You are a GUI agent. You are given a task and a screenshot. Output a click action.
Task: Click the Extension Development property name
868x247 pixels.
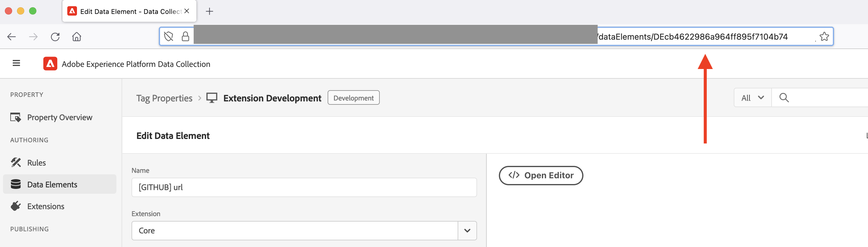click(x=272, y=98)
